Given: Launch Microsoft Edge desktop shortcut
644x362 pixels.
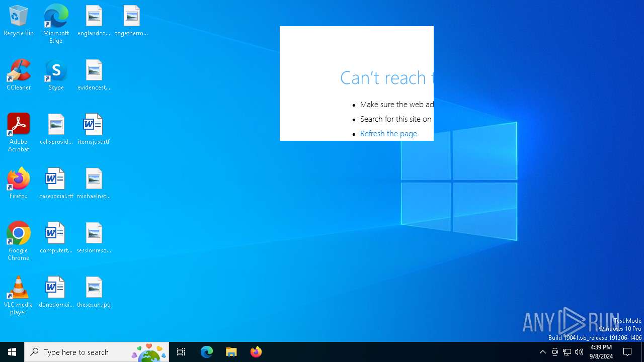Looking at the screenshot, I should point(56,24).
